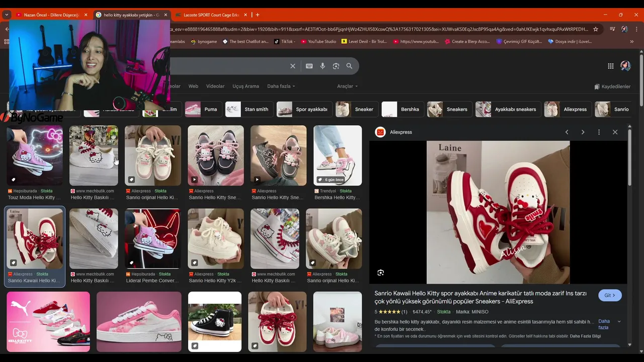This screenshot has height=362, width=644.
Task: Open the TikTok bookmark
Action: tap(284, 42)
